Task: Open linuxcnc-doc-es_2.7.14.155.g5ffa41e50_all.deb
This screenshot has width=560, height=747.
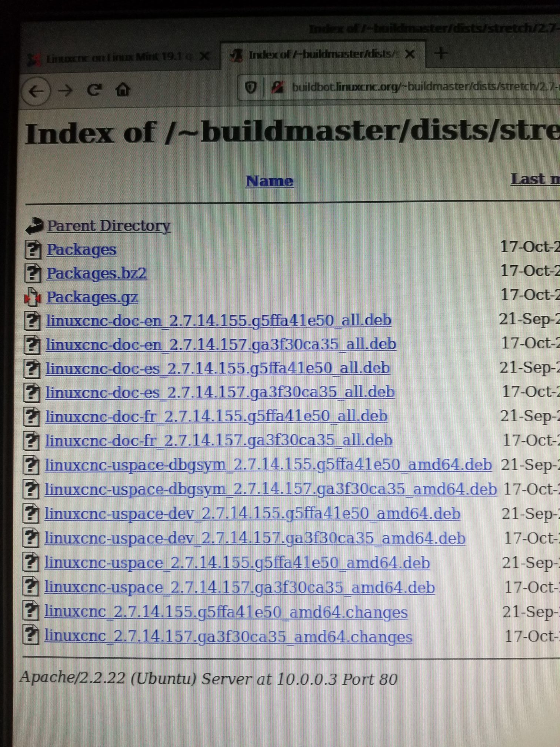Action: [x=218, y=368]
